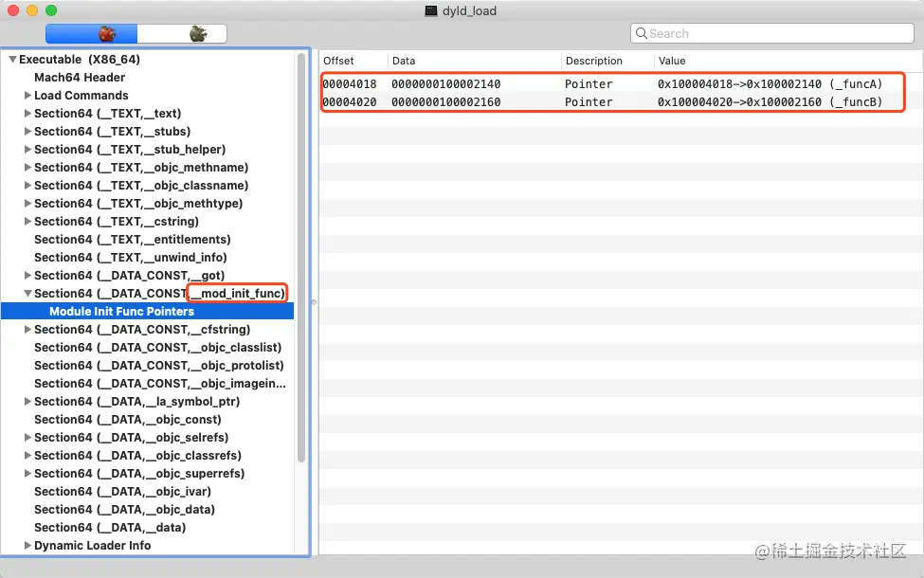The height and width of the screenshot is (578, 924).
Task: Select Section64 (__DATA,__objc_ivar) row
Action: click(147, 492)
